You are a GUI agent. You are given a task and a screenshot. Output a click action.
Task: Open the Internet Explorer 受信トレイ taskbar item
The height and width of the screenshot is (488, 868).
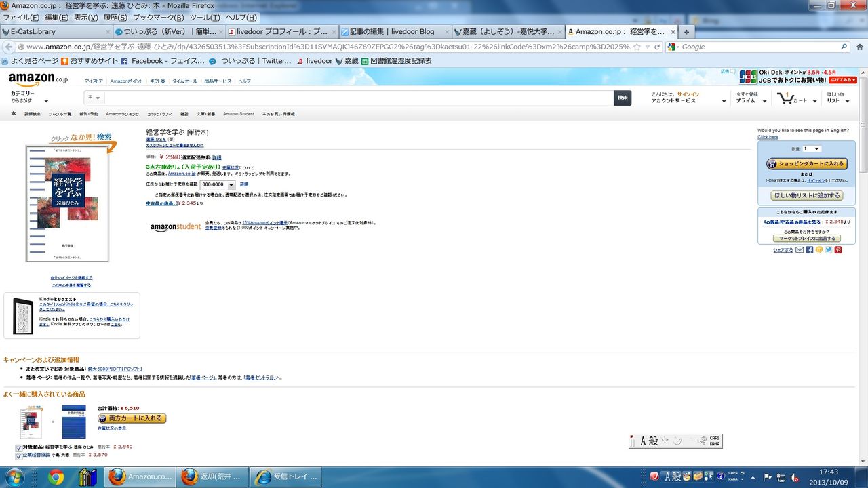pos(286,477)
